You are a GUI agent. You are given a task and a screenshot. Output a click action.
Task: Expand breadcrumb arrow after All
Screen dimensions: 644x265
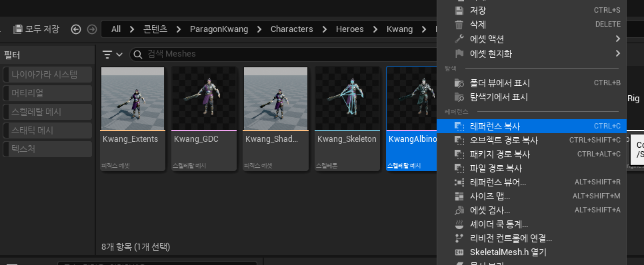pos(132,29)
